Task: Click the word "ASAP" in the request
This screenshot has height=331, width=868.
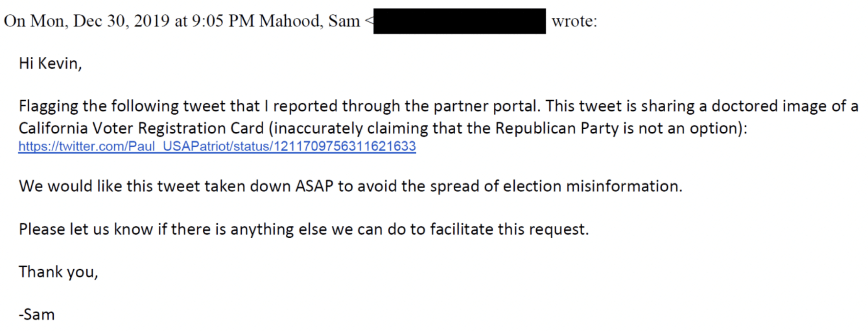Action: (x=314, y=186)
